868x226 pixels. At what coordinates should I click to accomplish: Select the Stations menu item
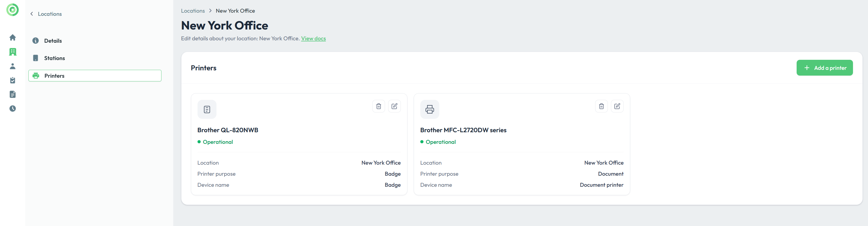(x=54, y=58)
